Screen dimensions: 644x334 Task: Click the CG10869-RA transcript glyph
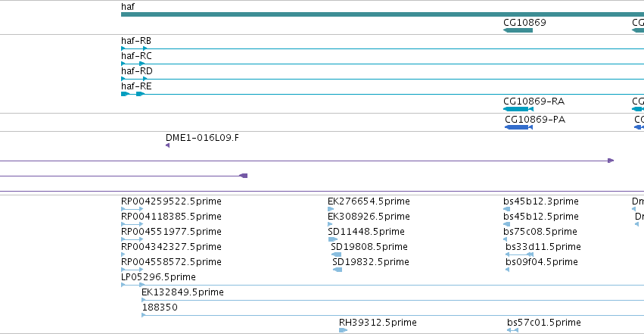[x=518, y=109]
